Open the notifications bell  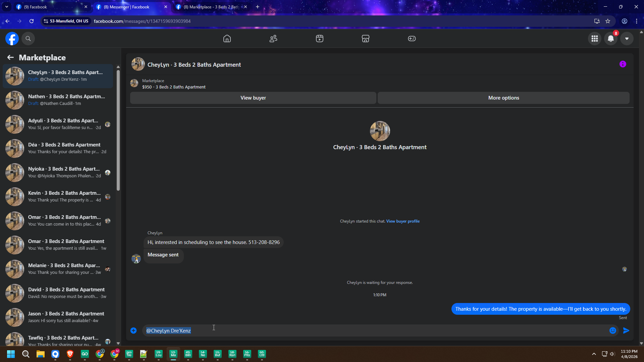coord(611,39)
